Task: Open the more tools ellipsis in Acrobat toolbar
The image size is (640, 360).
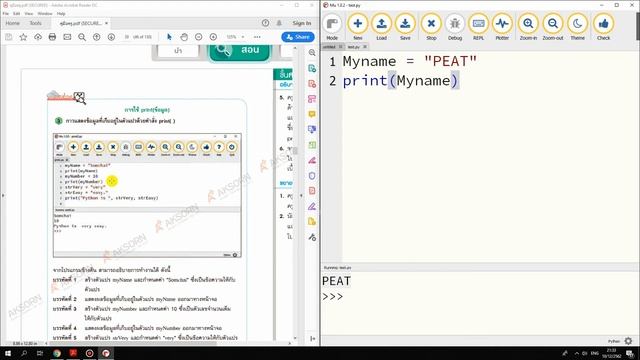Action: tap(257, 37)
